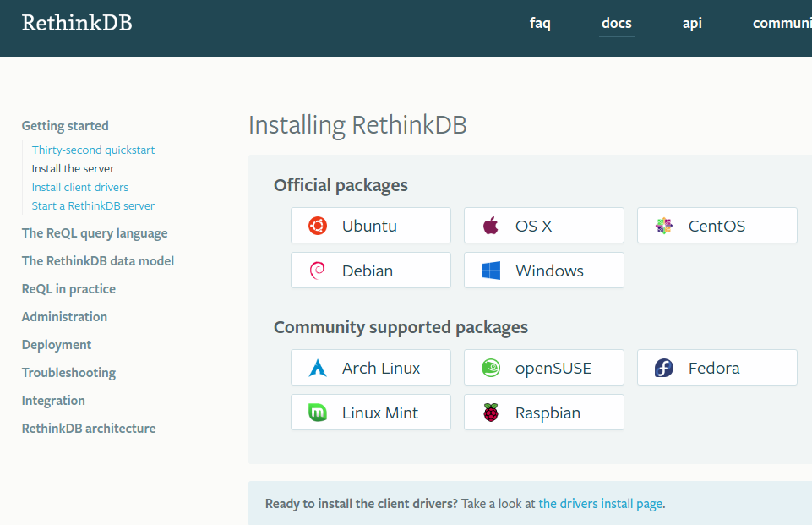Click the Ubuntu logo icon
The width and height of the screenshot is (812, 525).
pyautogui.click(x=318, y=226)
